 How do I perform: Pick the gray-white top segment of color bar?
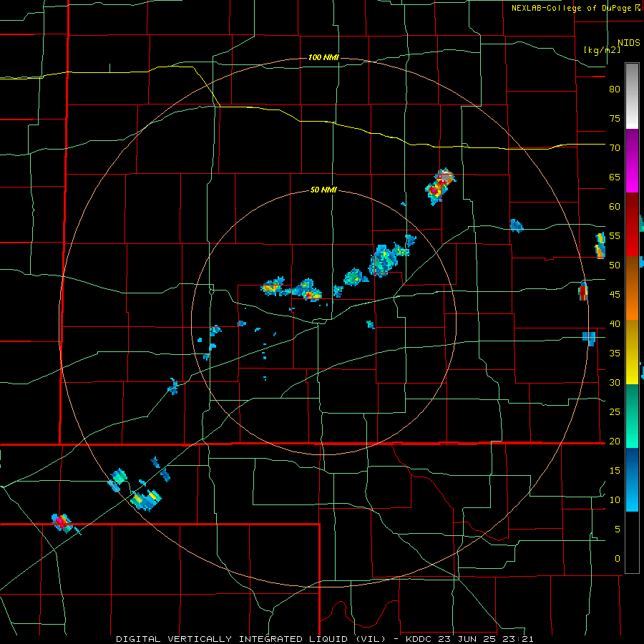(632, 96)
